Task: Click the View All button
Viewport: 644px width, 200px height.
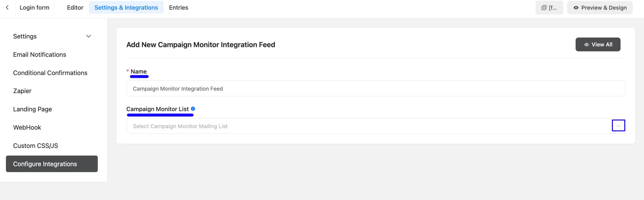Action: tap(598, 45)
